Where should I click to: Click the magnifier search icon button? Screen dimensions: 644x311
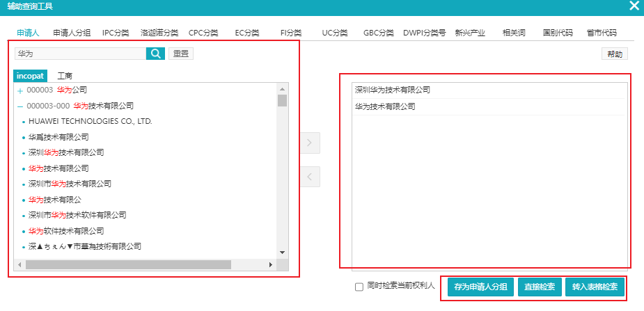click(155, 54)
